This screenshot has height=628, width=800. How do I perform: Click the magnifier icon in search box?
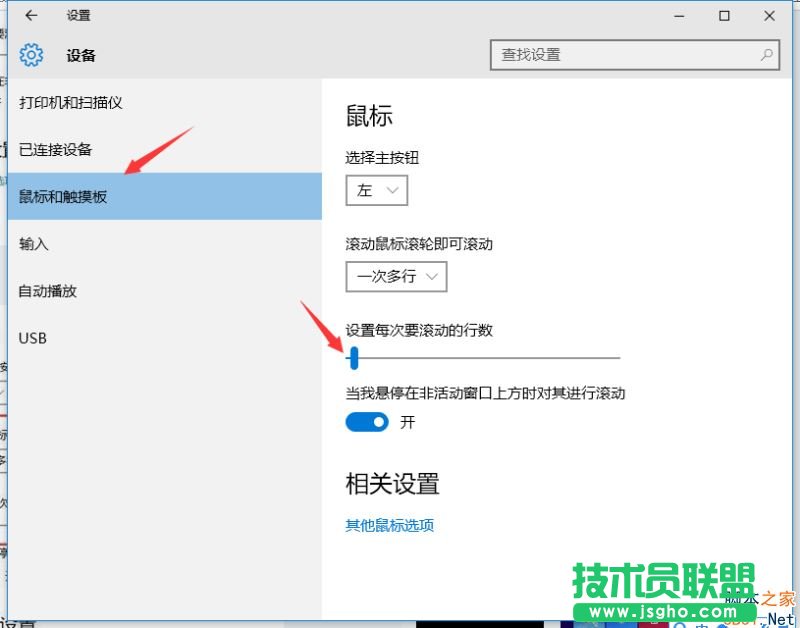pyautogui.click(x=765, y=55)
